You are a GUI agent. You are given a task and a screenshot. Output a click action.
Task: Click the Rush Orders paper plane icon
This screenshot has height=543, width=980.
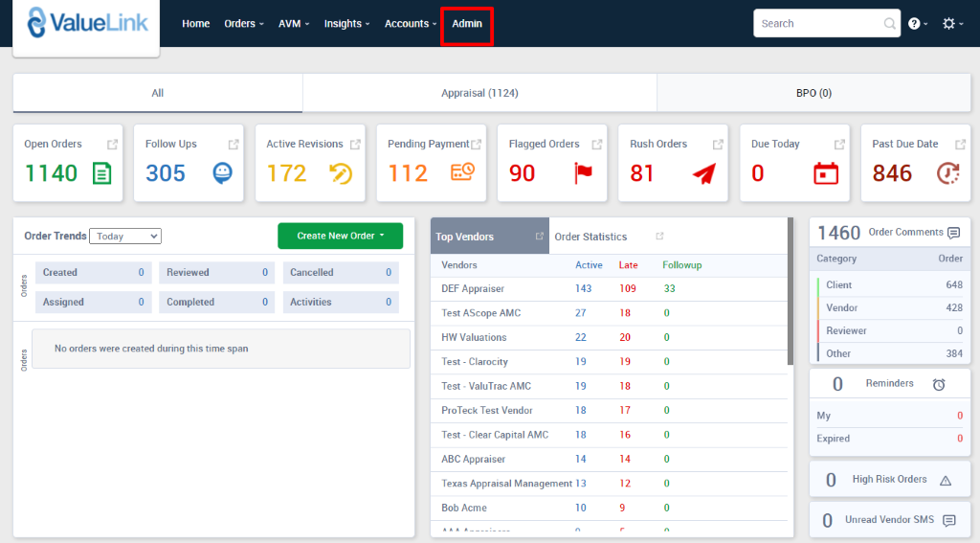(x=704, y=173)
